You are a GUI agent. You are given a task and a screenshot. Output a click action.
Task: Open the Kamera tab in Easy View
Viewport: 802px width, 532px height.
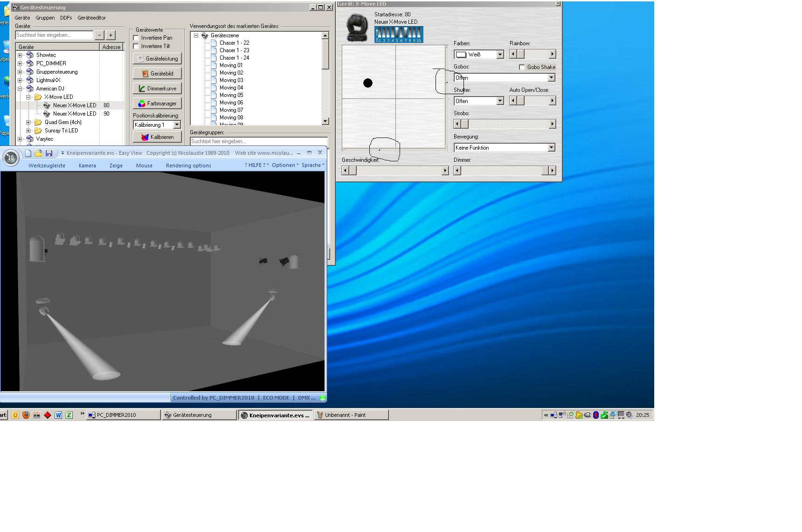pos(87,166)
